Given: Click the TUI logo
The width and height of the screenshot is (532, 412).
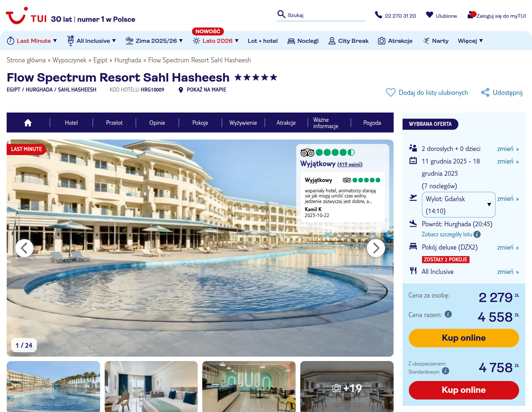Looking at the screenshot, I should [26, 16].
